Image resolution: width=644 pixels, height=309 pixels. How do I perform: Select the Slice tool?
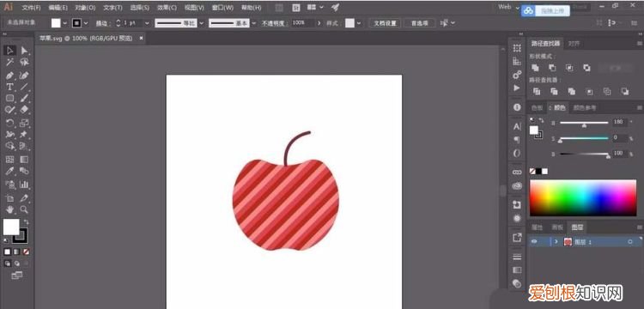(x=25, y=198)
